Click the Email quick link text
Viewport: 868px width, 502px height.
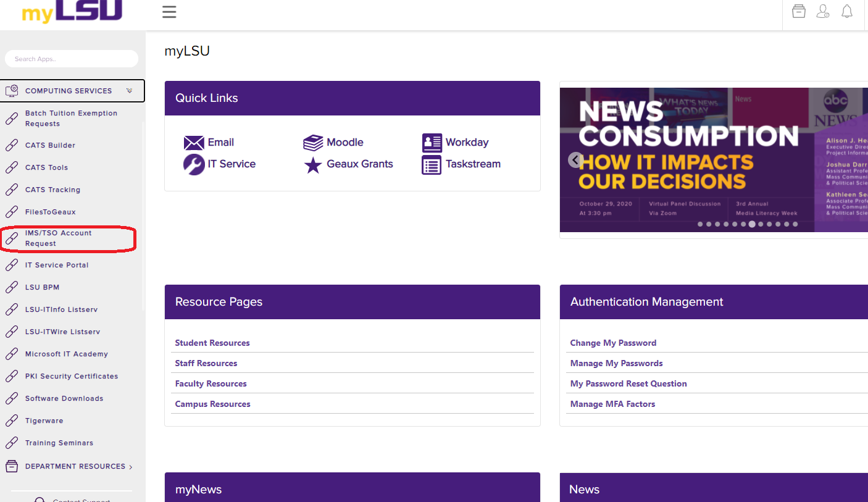point(220,142)
